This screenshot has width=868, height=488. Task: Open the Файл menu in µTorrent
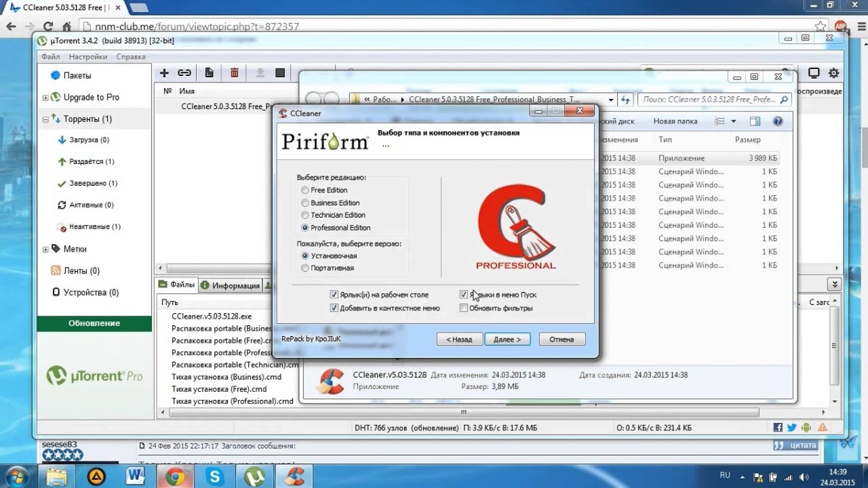click(50, 57)
